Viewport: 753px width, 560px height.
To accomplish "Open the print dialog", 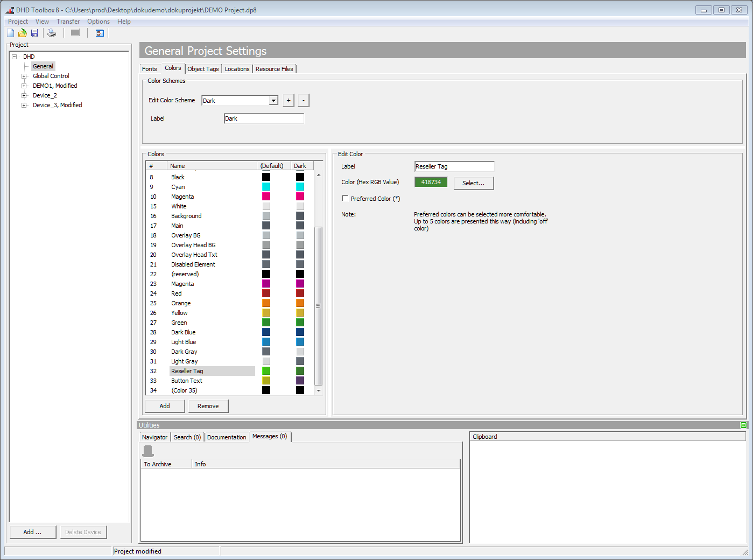I will (x=52, y=33).
